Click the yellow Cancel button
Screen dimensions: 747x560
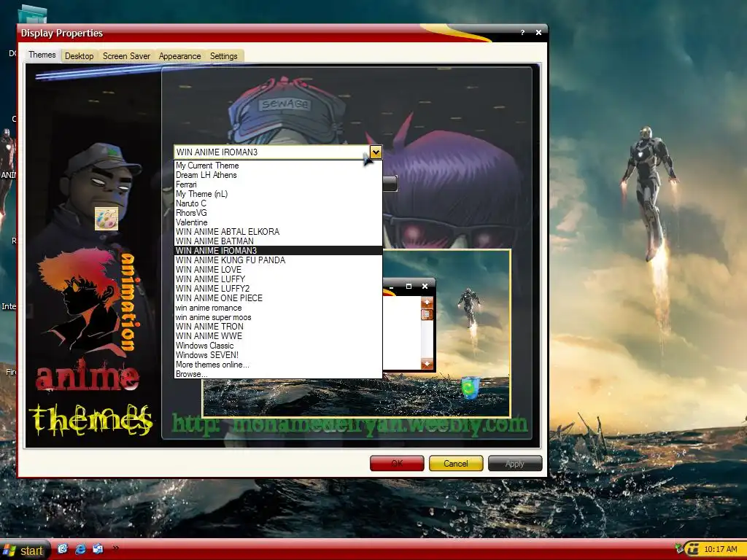click(456, 463)
